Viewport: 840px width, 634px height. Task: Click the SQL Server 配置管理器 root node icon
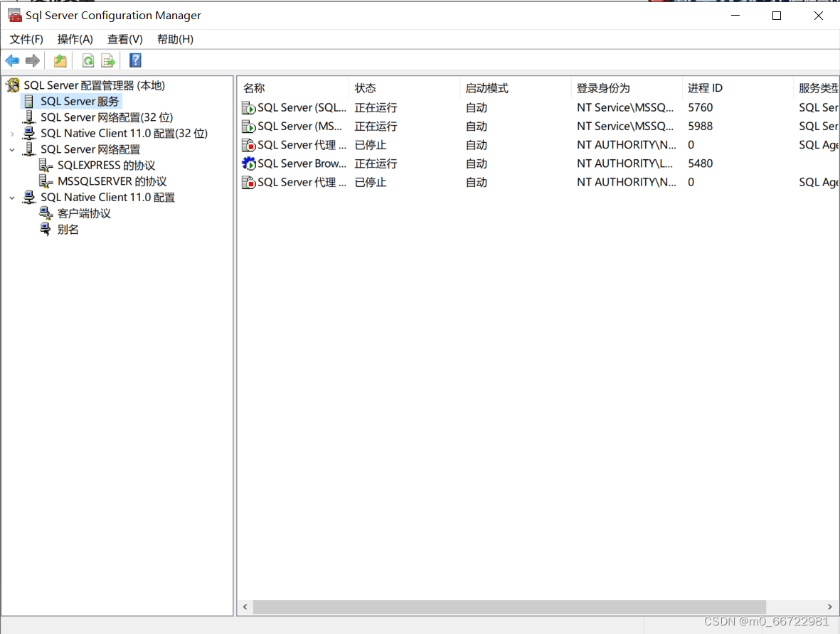[x=13, y=85]
